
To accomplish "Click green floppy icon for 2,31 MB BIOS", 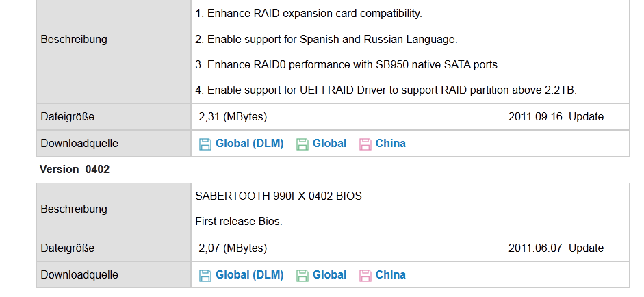I will 302,144.
